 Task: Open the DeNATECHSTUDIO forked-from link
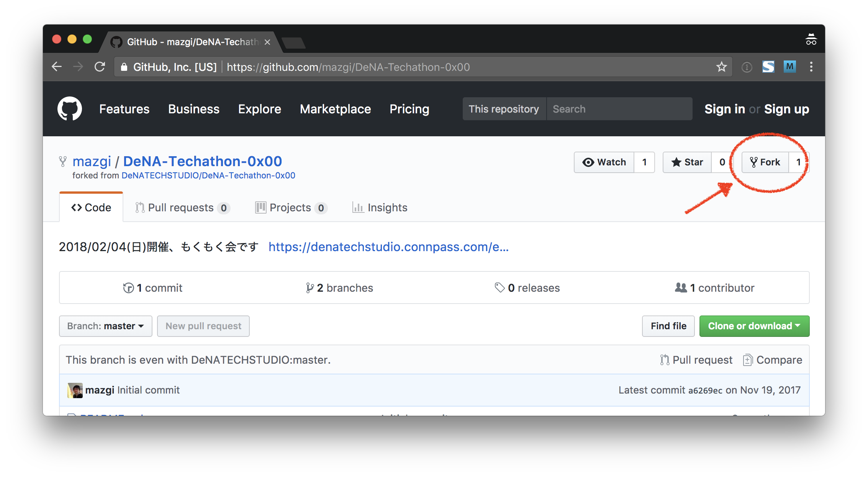click(x=208, y=176)
